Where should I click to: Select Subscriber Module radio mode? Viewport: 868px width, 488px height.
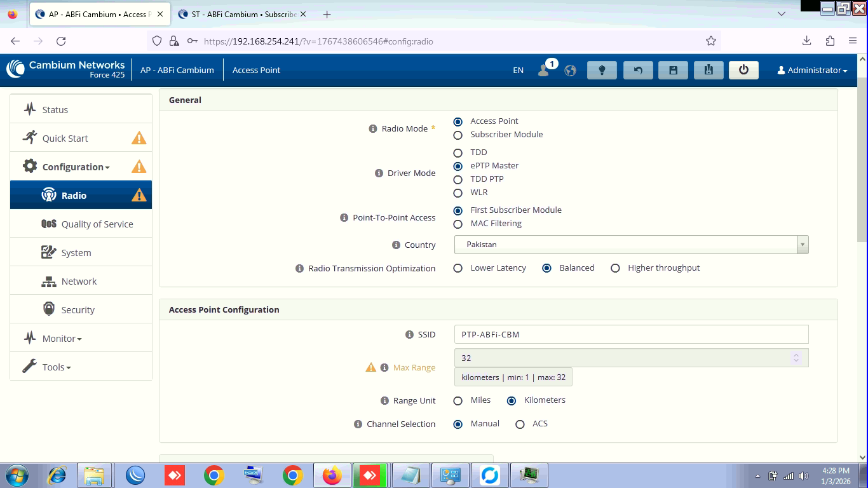tap(458, 135)
